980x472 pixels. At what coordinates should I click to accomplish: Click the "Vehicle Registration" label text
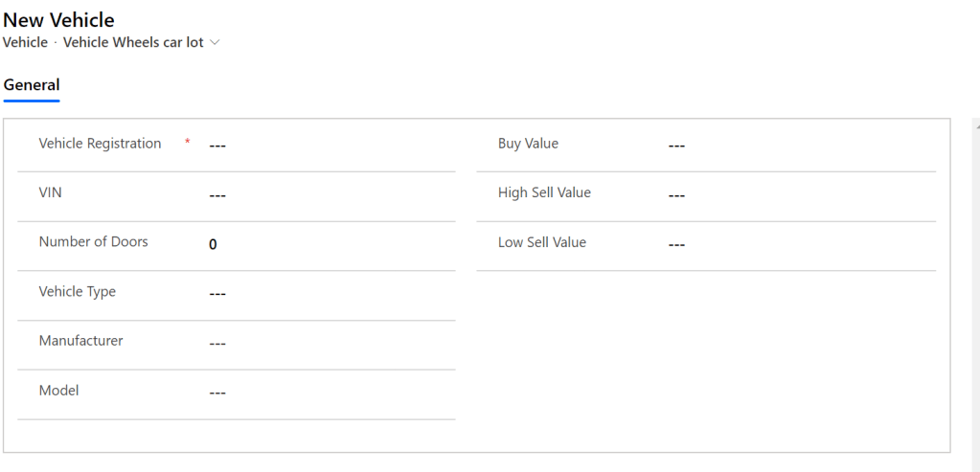tap(100, 144)
